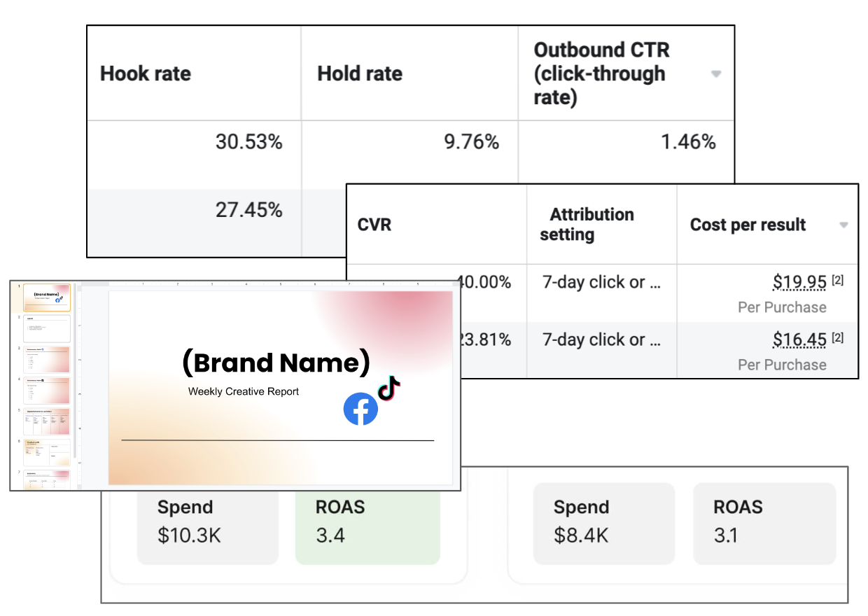The image size is (868, 616).
Task: Open slide 6 thumbnail in filmstrip
Action: coord(47,452)
